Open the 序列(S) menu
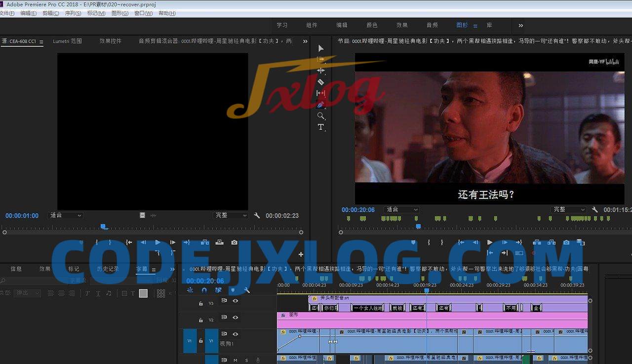This screenshot has width=632, height=364. 73,13
